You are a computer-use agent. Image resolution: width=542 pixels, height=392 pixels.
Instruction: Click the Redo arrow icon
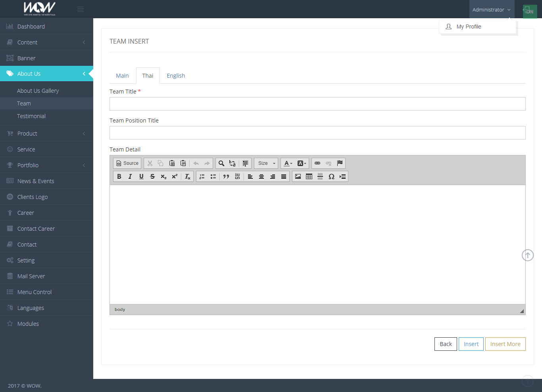pyautogui.click(x=207, y=163)
